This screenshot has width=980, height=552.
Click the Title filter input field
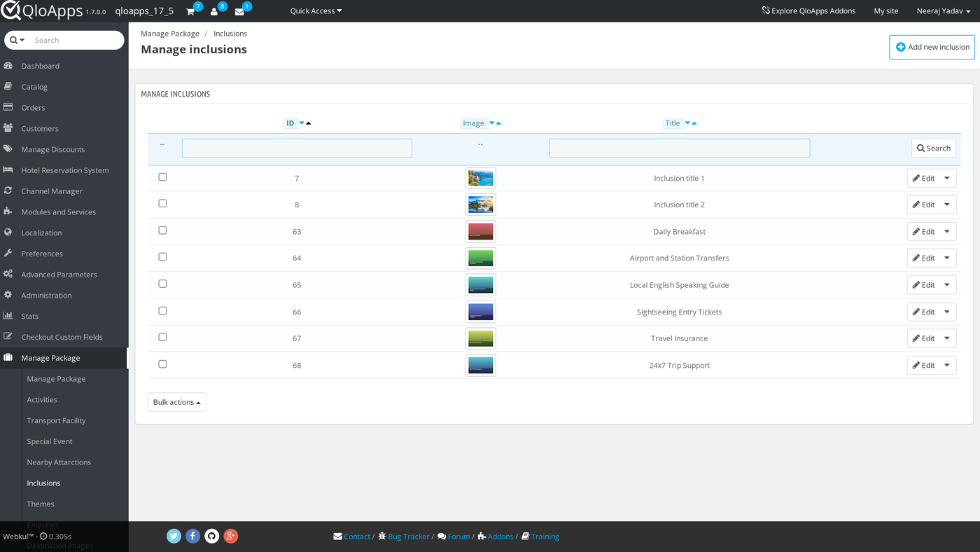pyautogui.click(x=680, y=148)
